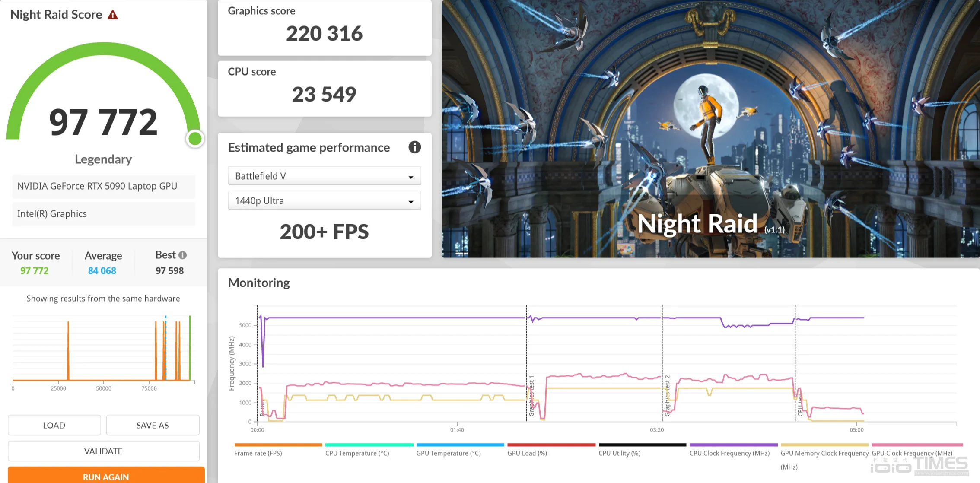Start the benchmark with RUN AGAIN
This screenshot has width=980, height=483.
coord(106,475)
